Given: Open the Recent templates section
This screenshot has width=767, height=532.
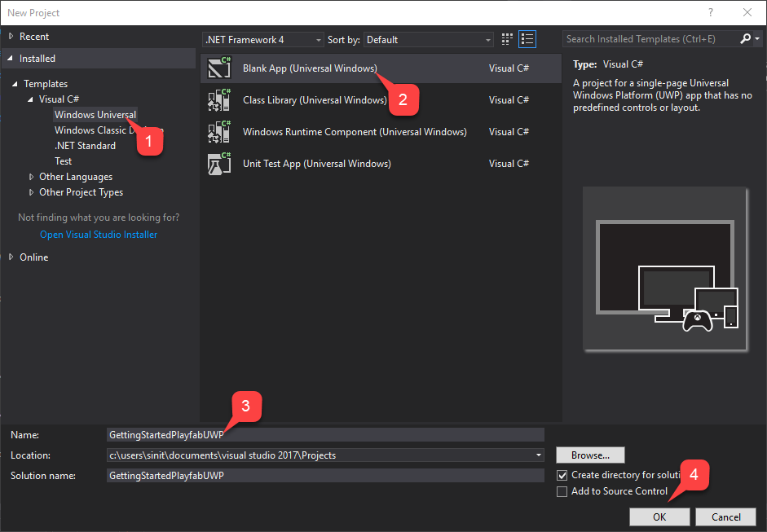Looking at the screenshot, I should pyautogui.click(x=33, y=36).
